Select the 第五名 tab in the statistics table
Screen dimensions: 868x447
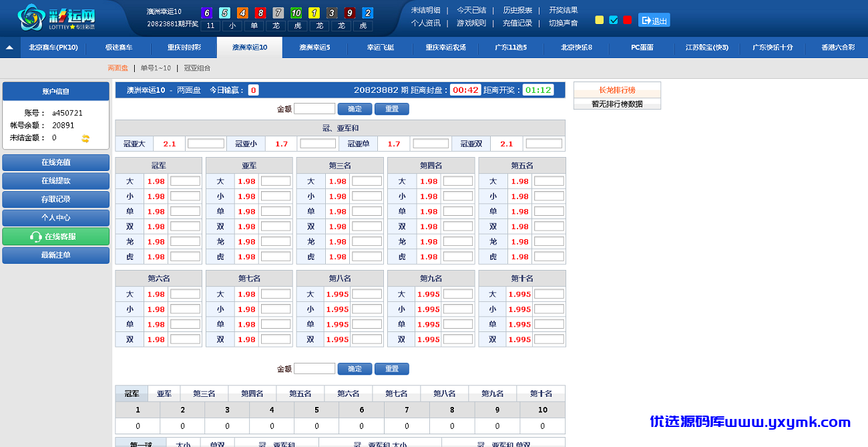[300, 394]
